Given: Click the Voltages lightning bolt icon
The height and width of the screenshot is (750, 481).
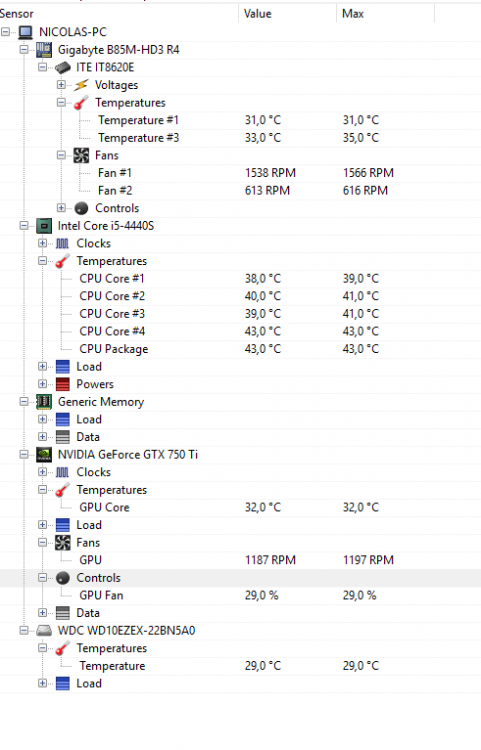Looking at the screenshot, I should [x=81, y=85].
